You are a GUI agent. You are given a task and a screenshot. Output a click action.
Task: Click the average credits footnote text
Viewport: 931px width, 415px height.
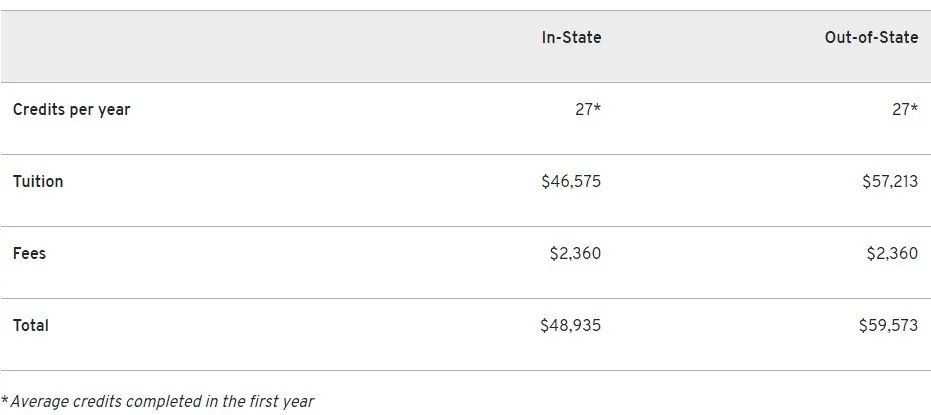[x=160, y=402]
